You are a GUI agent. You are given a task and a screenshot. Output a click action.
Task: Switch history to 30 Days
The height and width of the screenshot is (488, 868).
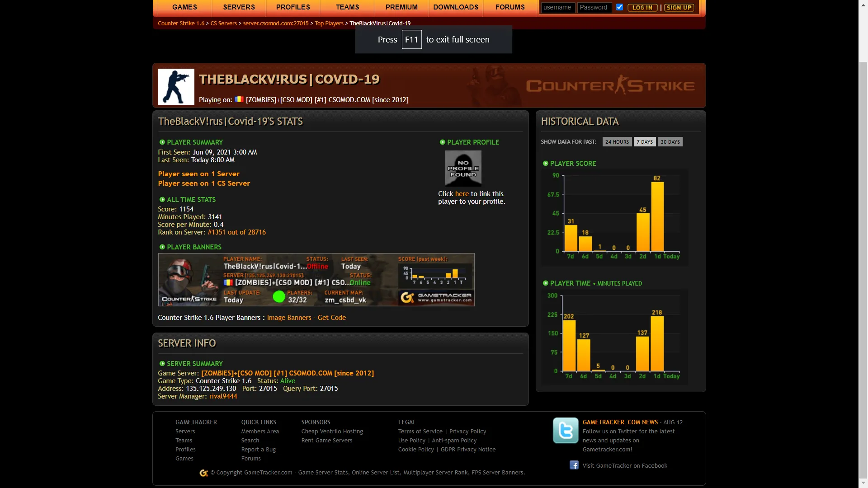tap(670, 142)
